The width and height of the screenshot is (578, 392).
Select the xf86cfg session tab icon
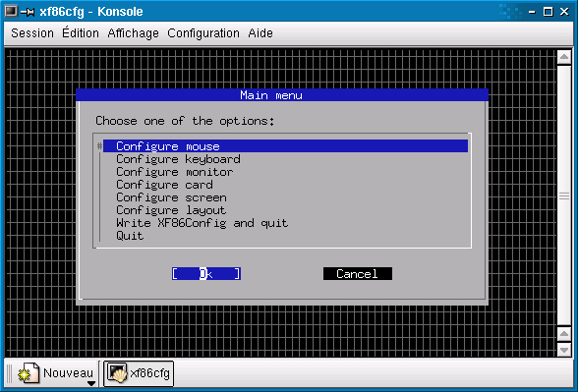(117, 372)
